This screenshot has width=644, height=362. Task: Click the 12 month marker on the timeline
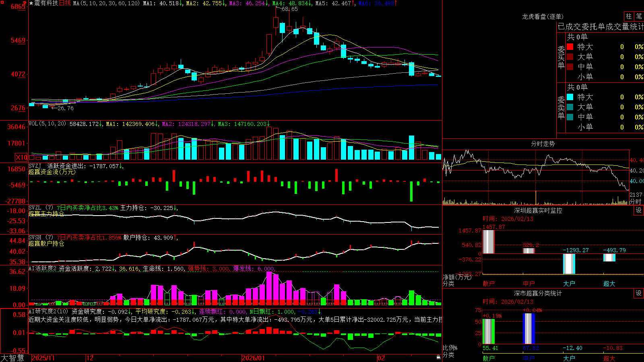tap(90, 358)
